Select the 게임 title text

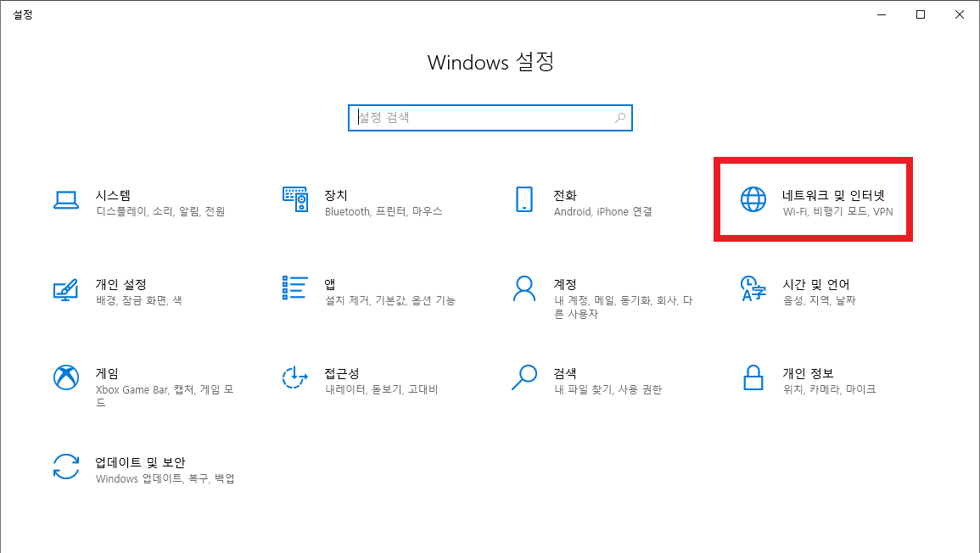(107, 374)
